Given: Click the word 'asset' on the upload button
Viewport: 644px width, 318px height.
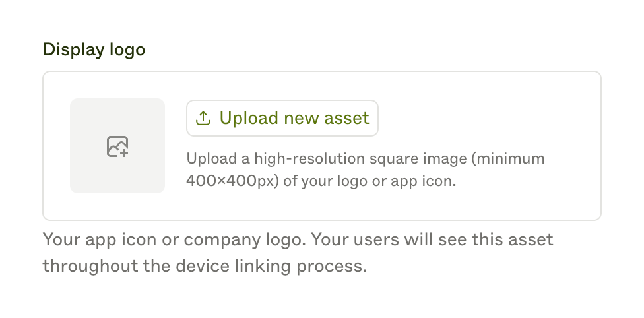Looking at the screenshot, I should click(346, 118).
